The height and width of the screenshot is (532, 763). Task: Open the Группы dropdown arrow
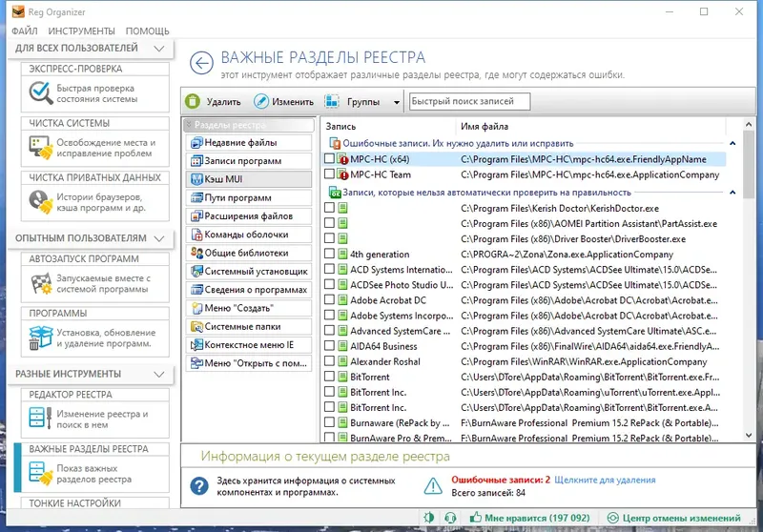point(397,102)
